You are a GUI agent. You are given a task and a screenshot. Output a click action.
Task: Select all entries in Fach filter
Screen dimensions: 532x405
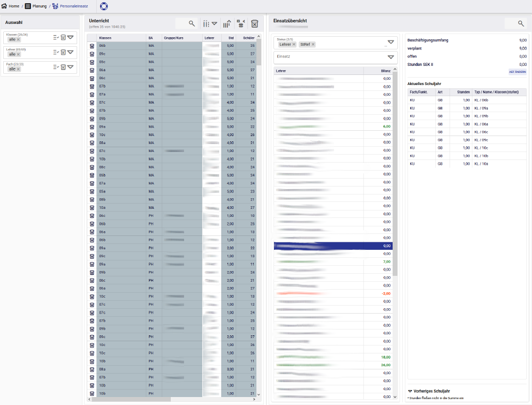pos(56,67)
